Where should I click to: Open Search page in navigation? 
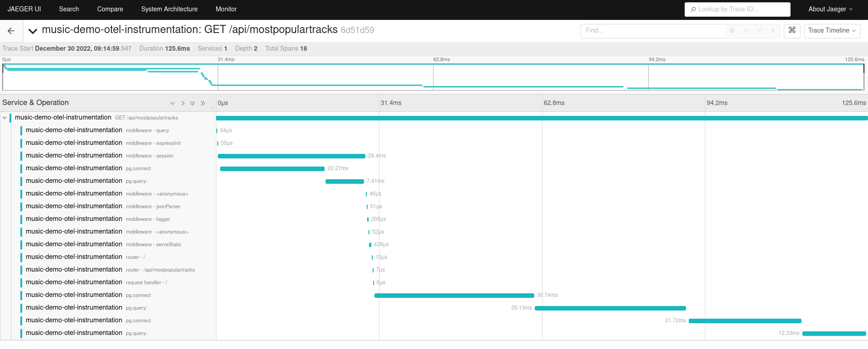tap(69, 9)
